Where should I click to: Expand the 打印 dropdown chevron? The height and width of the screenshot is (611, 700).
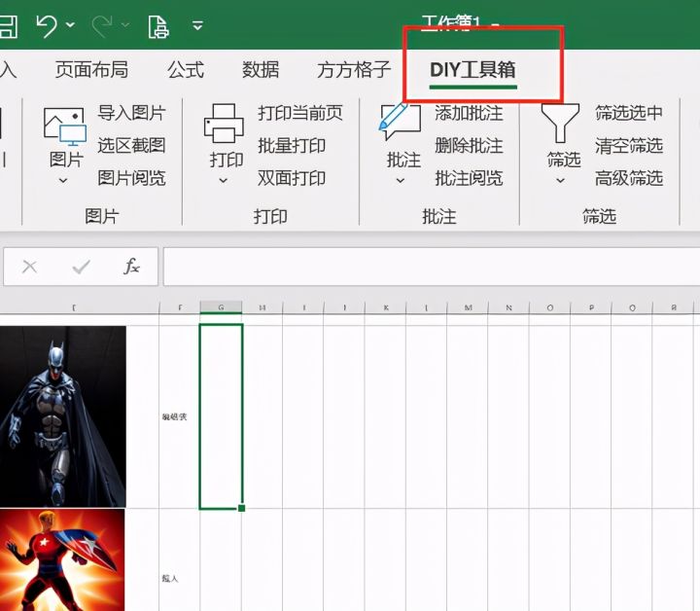coord(224,181)
